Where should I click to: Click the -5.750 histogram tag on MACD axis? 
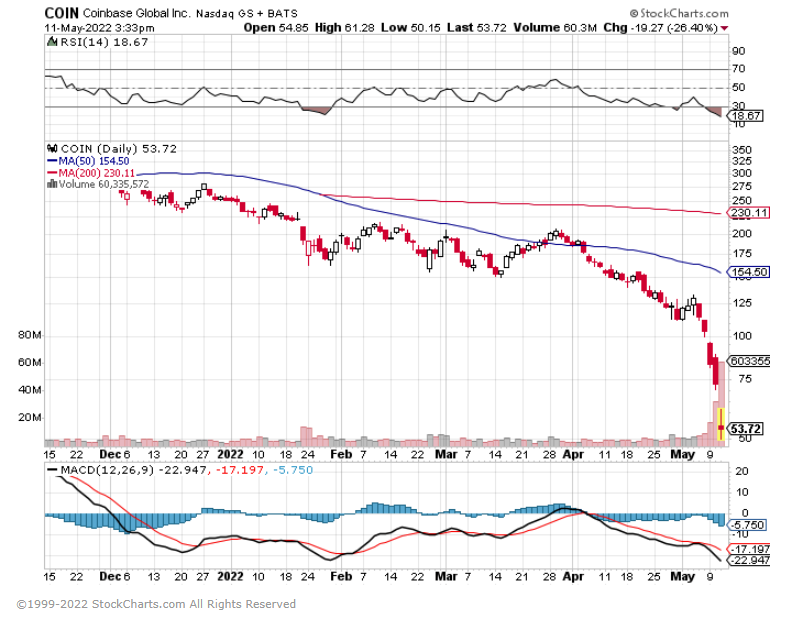click(747, 525)
